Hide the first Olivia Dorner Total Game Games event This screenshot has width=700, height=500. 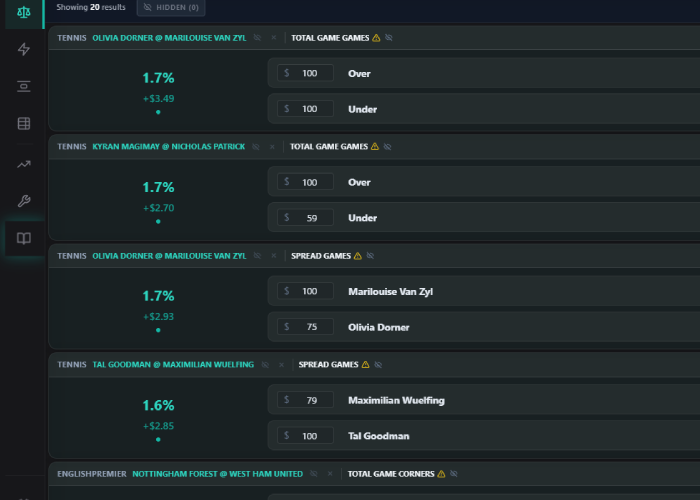coord(257,38)
